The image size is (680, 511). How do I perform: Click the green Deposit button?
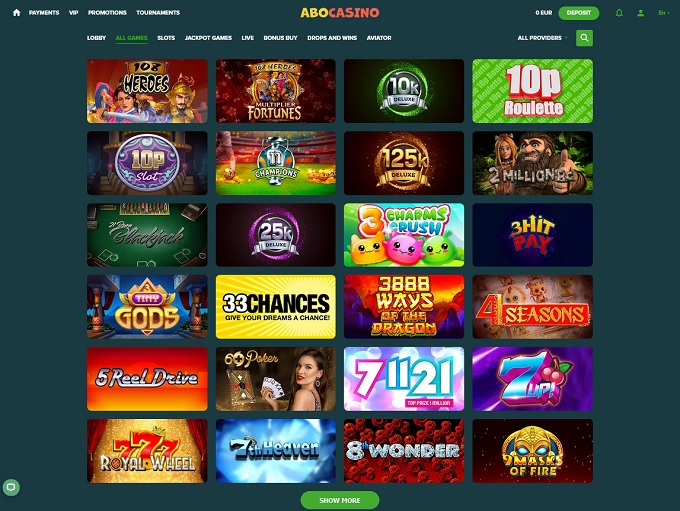579,13
